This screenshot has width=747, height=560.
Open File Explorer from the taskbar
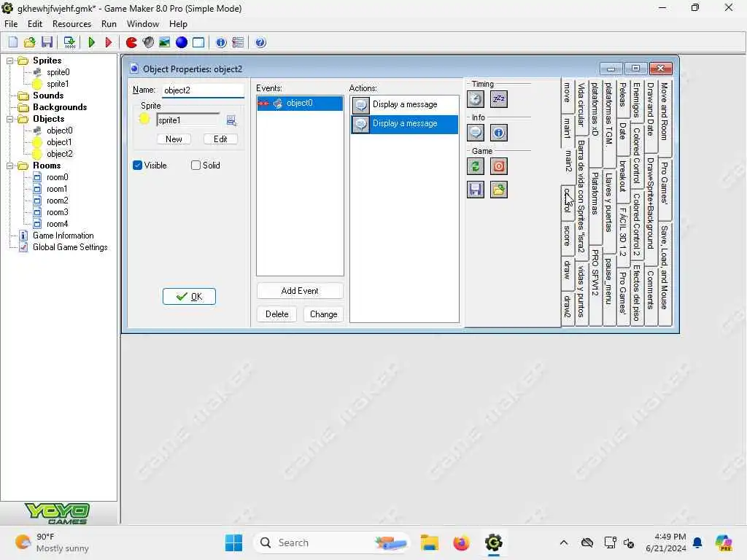click(429, 542)
